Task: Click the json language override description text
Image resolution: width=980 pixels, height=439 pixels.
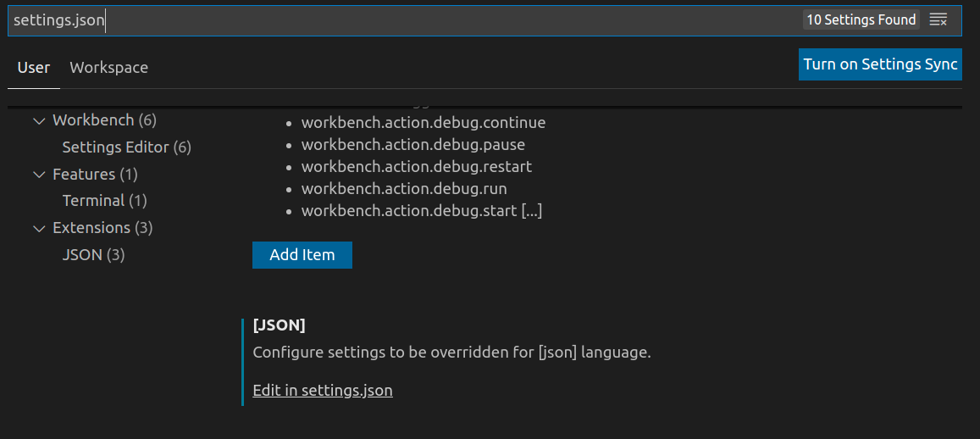Action: click(x=451, y=352)
